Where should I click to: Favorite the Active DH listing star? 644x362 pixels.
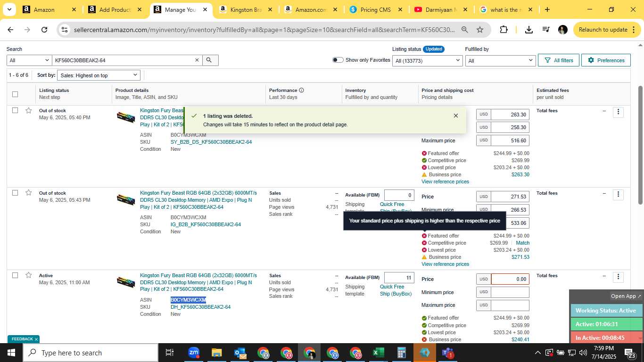pos(29,275)
